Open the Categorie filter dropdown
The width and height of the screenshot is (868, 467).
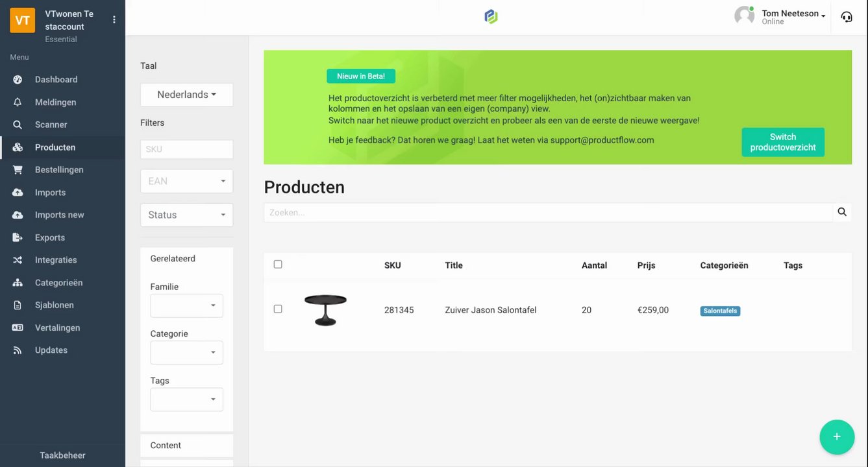(x=186, y=353)
